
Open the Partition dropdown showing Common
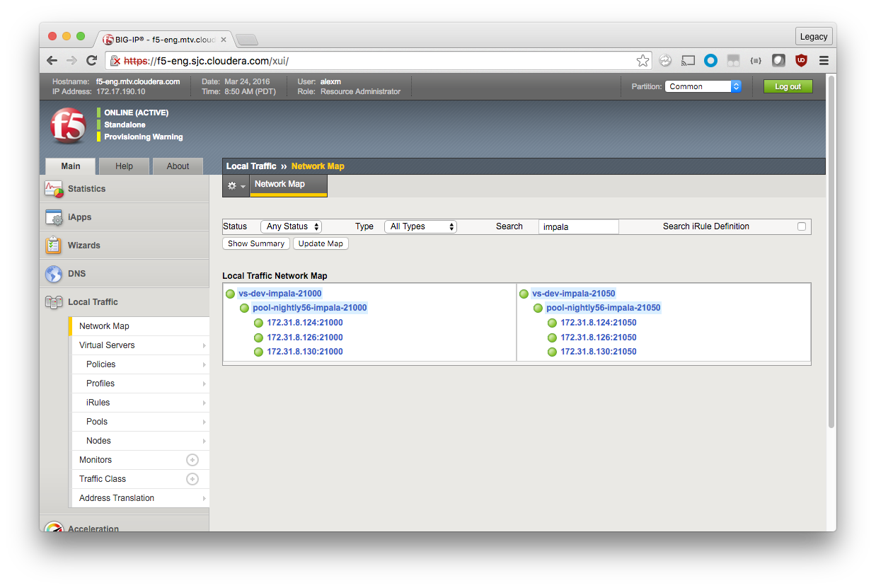(x=703, y=86)
